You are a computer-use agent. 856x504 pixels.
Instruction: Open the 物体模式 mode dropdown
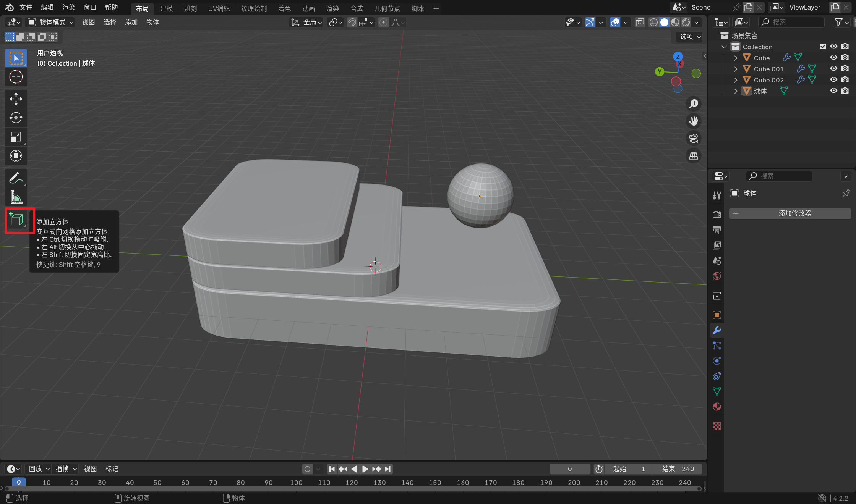pyautogui.click(x=50, y=22)
